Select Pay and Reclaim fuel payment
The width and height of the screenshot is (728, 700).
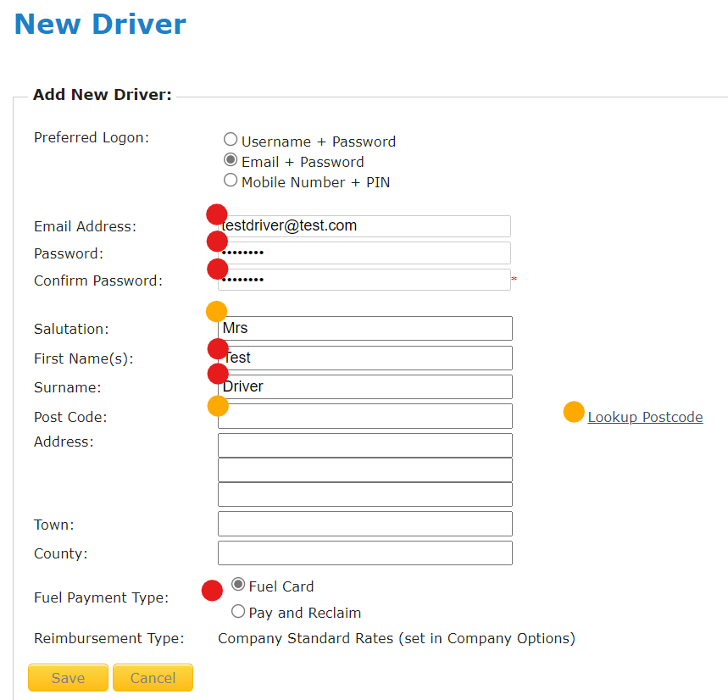coord(238,612)
